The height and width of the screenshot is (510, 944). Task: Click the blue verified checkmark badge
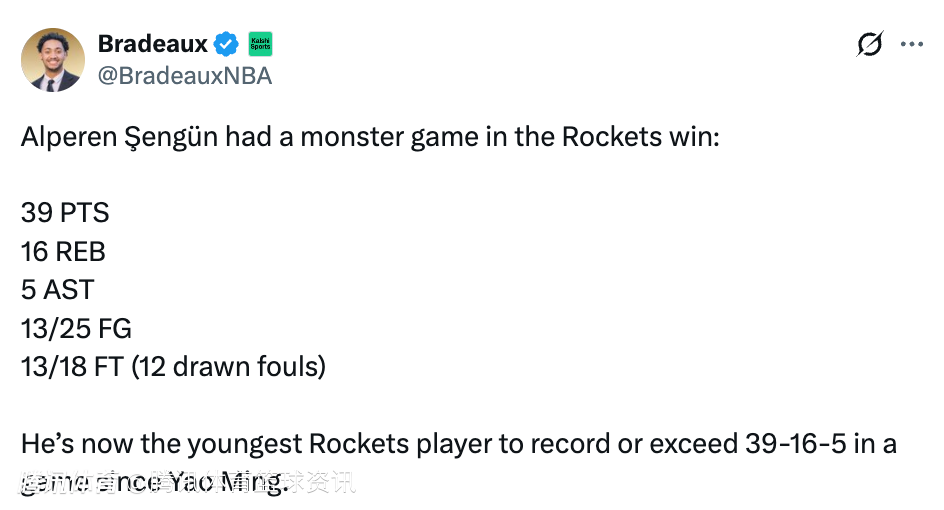point(227,44)
